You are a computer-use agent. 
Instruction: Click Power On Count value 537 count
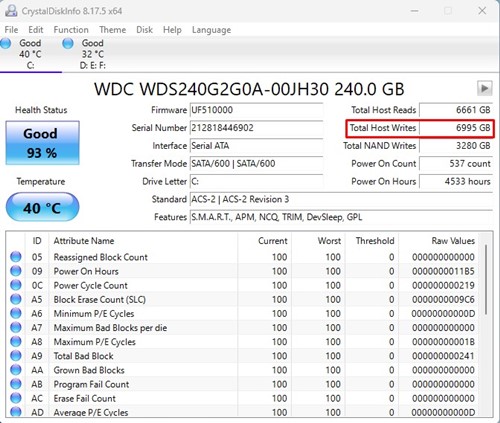456,164
